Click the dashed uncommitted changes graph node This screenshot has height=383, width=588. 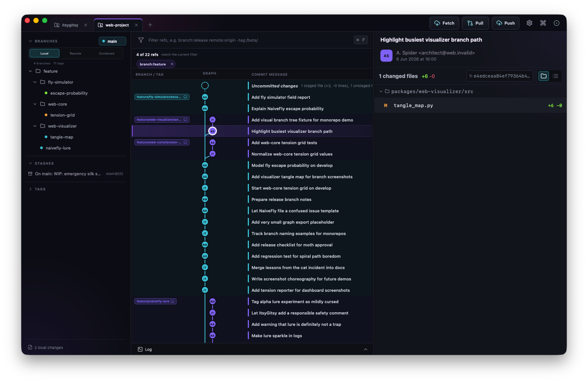tap(205, 86)
